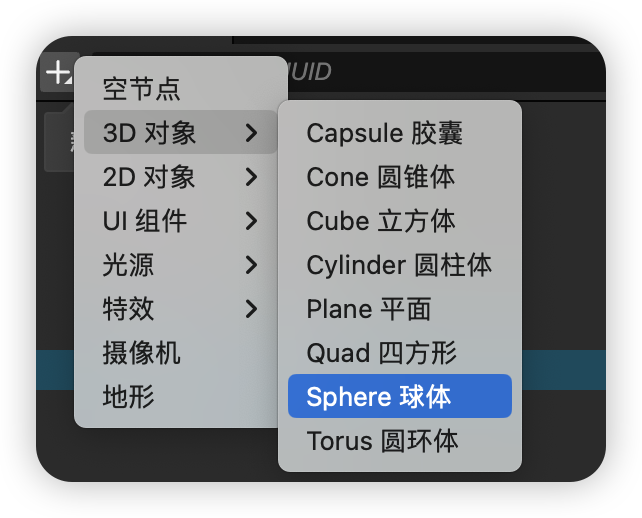Select Cylinder 圆柱体 in the submenu
Screen dimensions: 642x518
(399, 265)
